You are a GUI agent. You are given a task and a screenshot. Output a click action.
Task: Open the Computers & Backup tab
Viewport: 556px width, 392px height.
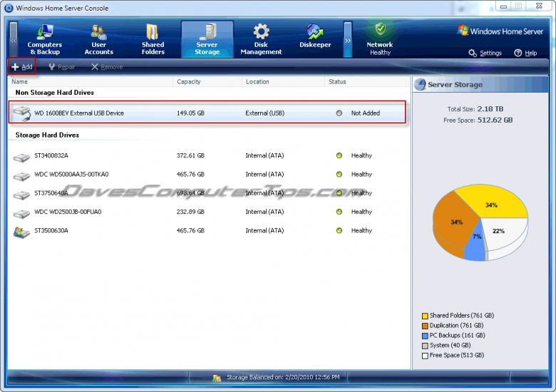pyautogui.click(x=44, y=39)
